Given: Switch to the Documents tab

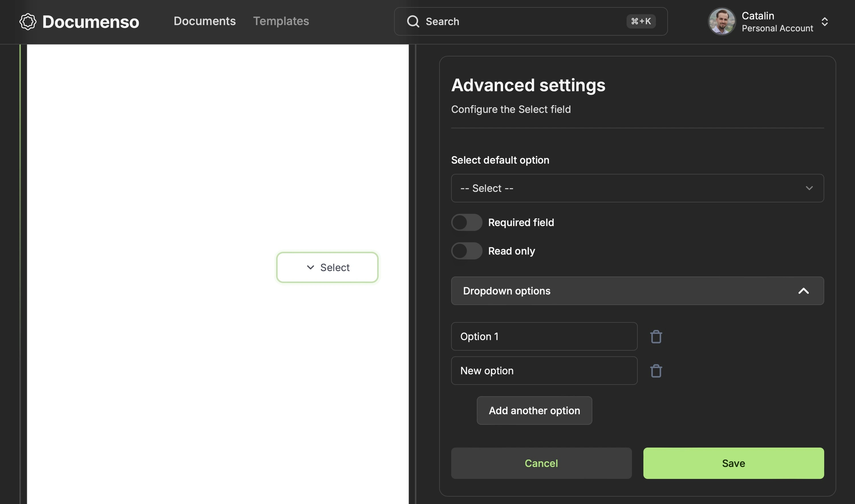Looking at the screenshot, I should point(204,22).
